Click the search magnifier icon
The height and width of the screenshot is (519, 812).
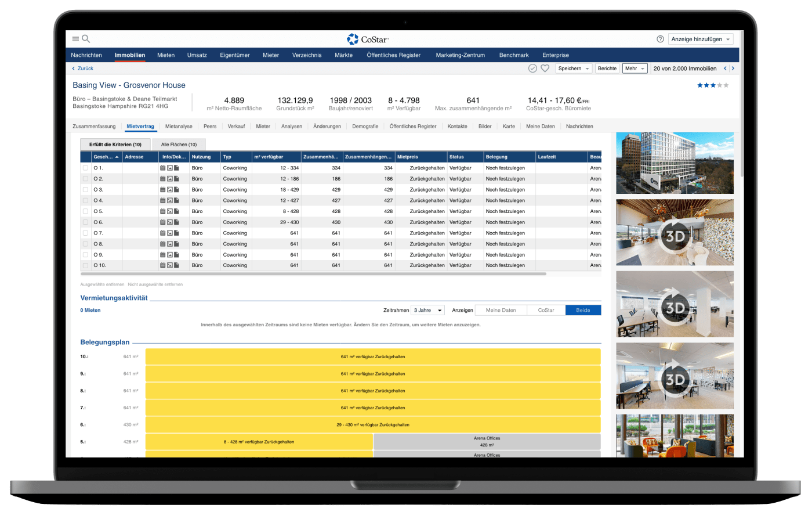pyautogui.click(x=86, y=39)
